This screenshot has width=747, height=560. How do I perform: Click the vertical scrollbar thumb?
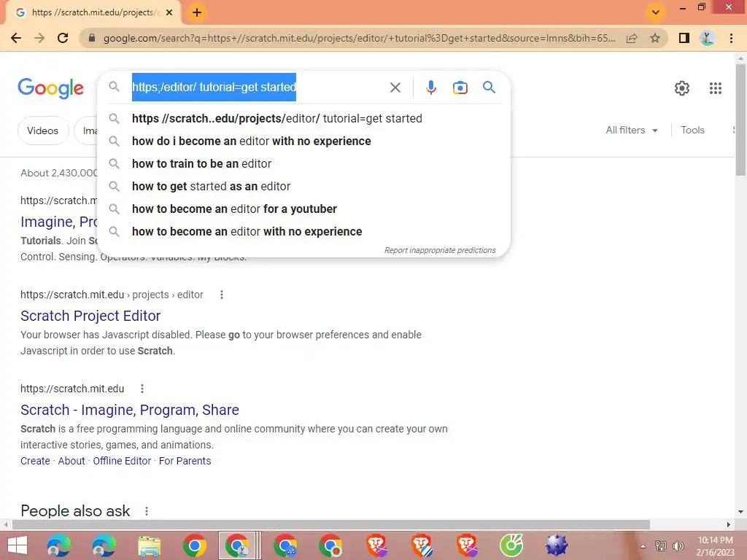pos(740,119)
